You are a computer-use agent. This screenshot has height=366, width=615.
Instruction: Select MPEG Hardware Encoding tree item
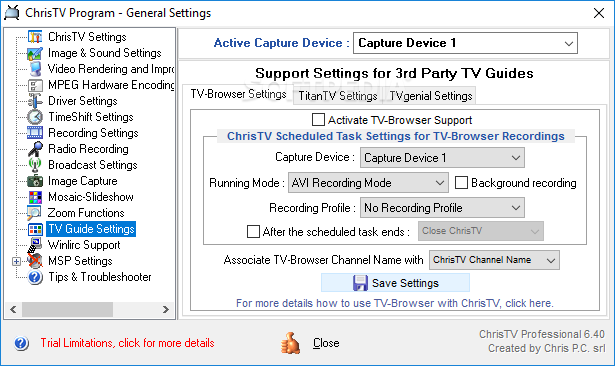click(x=111, y=85)
